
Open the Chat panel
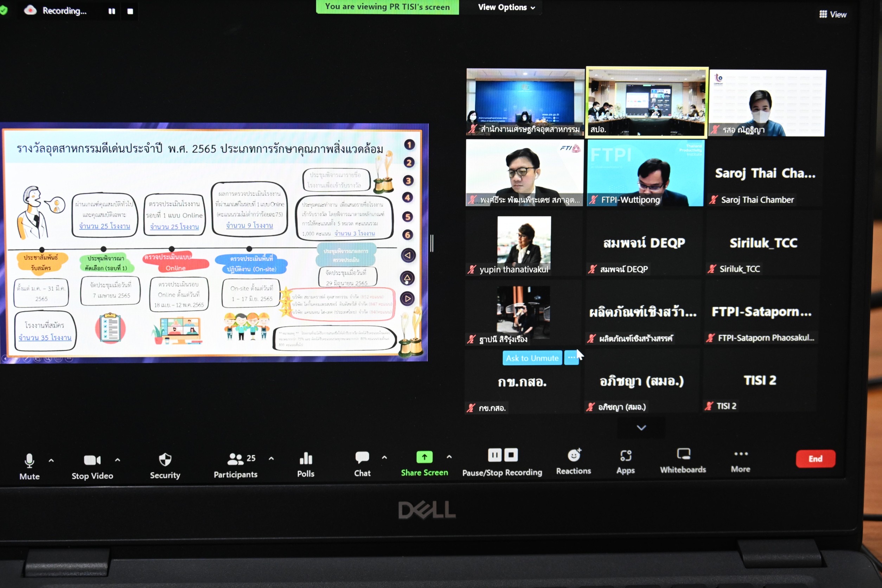(x=362, y=464)
